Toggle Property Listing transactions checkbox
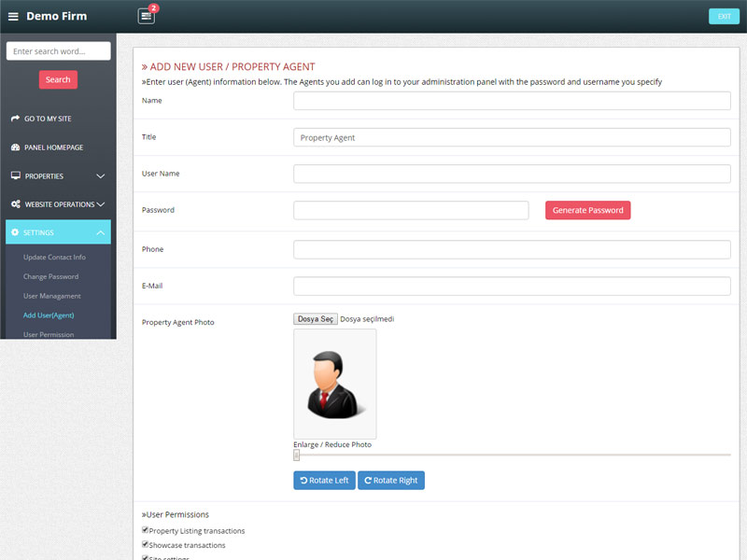 [145, 530]
